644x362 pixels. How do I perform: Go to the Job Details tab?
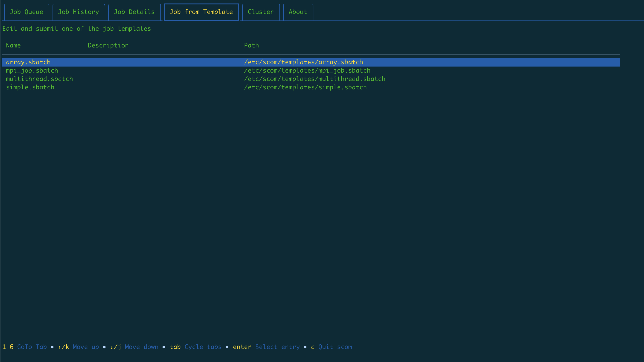tap(134, 12)
